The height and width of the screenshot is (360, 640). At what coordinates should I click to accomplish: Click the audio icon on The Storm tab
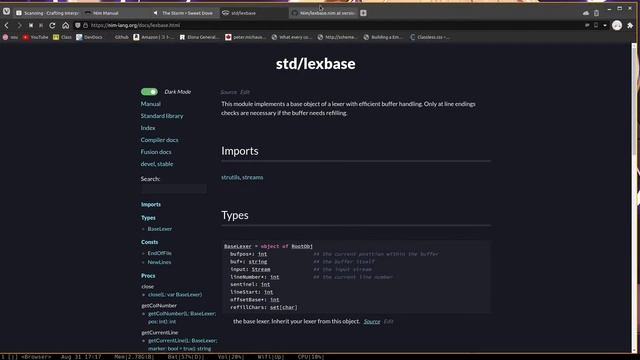click(156, 13)
